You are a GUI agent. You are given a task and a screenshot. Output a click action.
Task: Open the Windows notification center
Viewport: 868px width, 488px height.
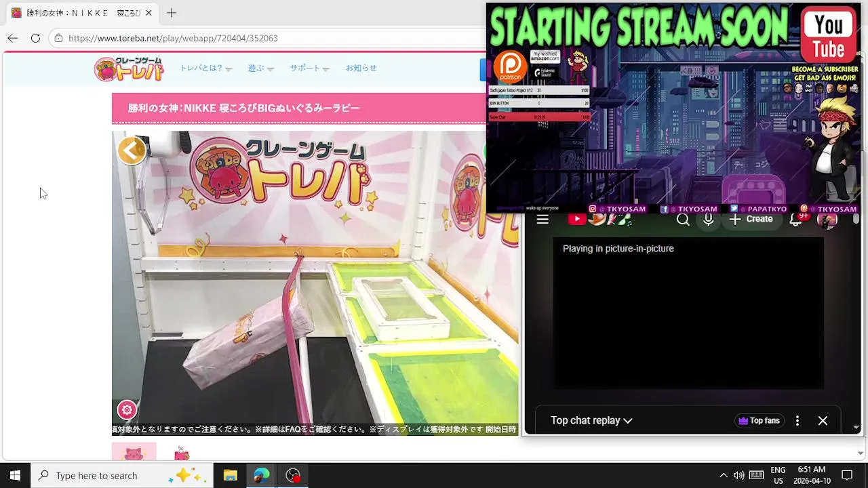pos(847,475)
